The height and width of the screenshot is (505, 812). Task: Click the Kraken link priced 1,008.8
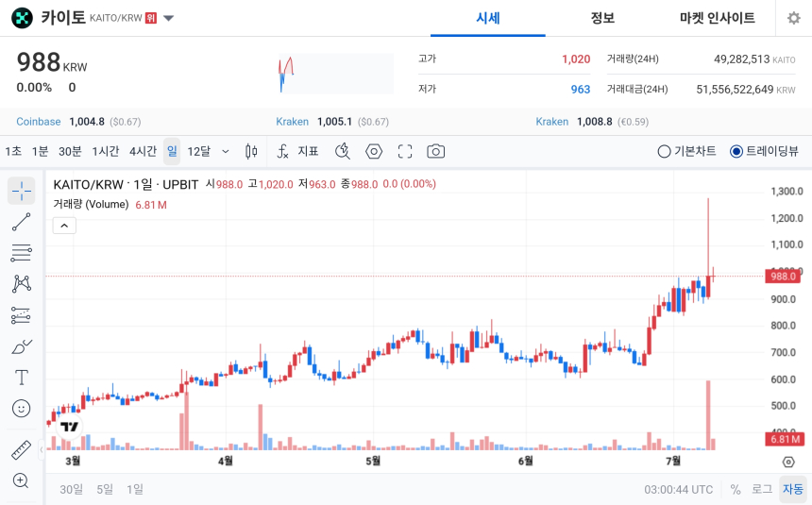click(552, 122)
